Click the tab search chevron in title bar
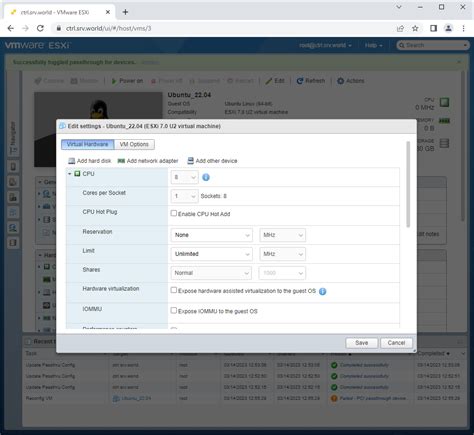This screenshot has width=474, height=435. click(399, 7)
